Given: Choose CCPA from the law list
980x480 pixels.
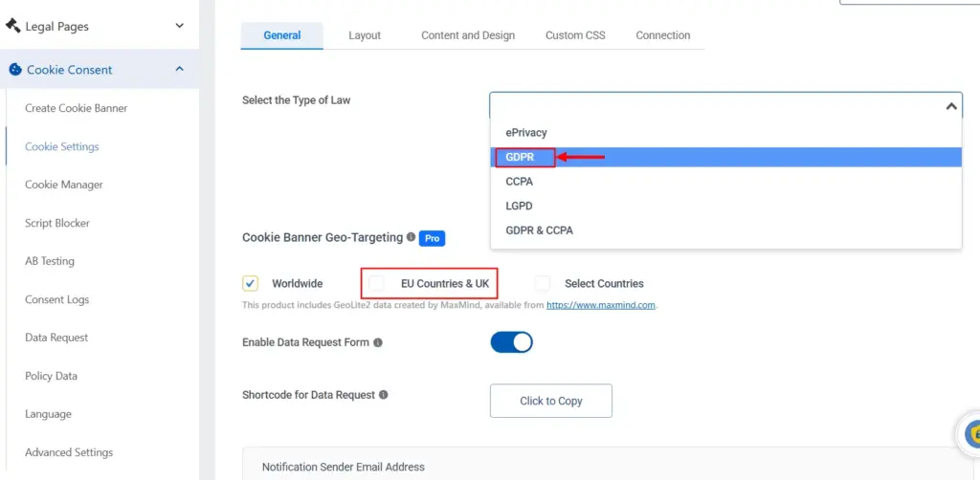Looking at the screenshot, I should tap(725, 182).
